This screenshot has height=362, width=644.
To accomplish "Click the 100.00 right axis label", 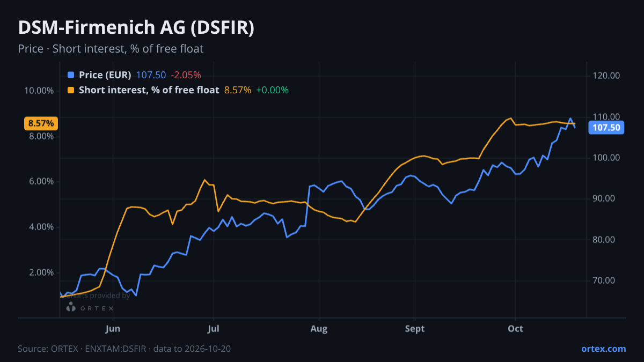I will pos(606,158).
